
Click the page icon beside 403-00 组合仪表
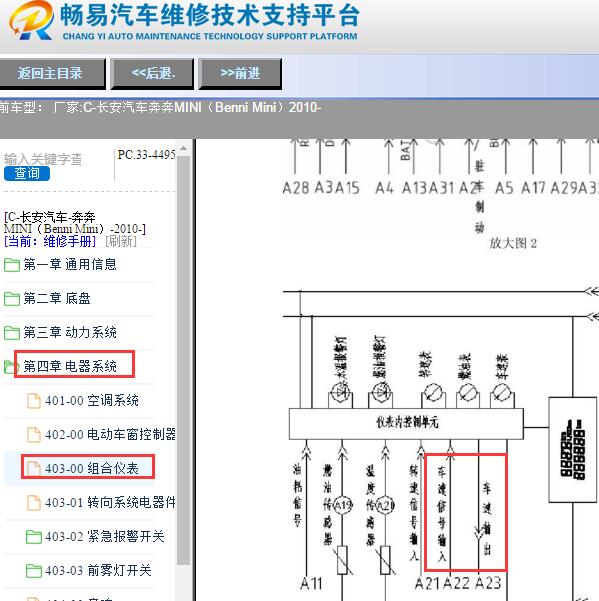tap(34, 468)
